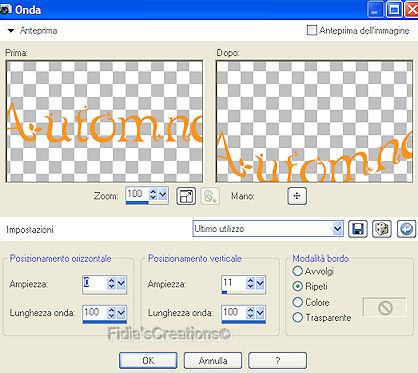The width and height of the screenshot is (418, 373).
Task: Select Trasparente edge mode
Action: point(297,318)
